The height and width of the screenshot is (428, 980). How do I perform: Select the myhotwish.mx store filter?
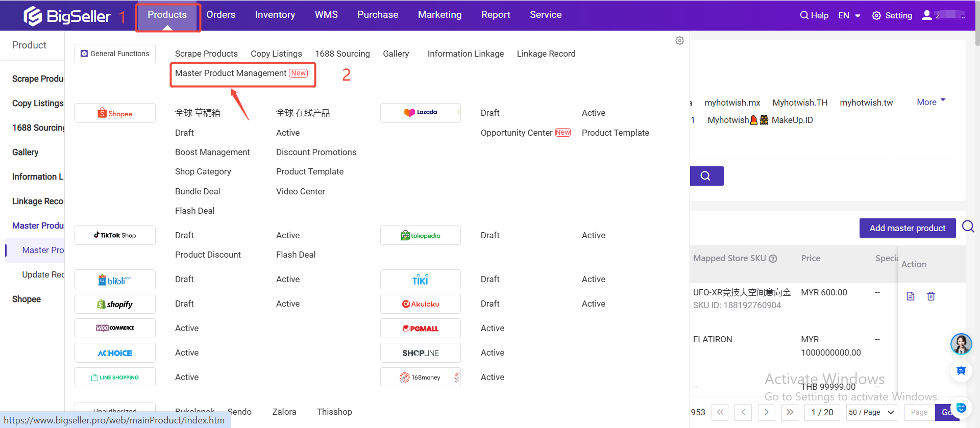click(x=732, y=103)
